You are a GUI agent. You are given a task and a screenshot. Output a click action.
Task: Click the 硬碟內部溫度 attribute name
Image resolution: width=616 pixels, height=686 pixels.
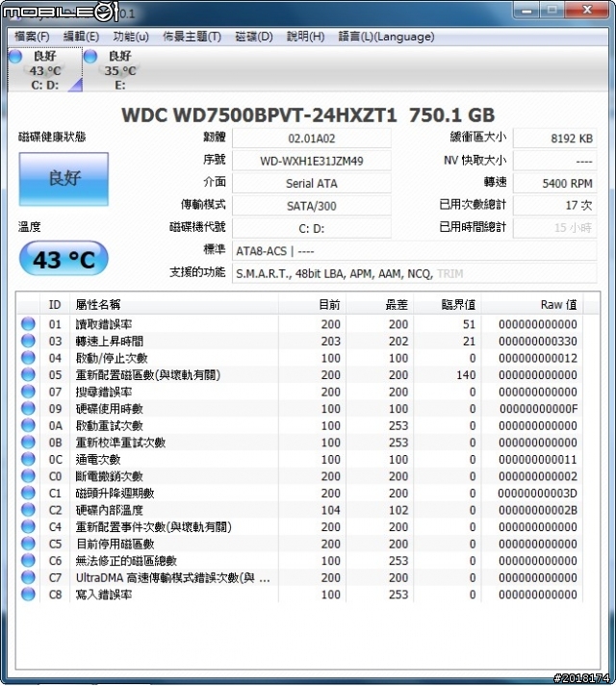pyautogui.click(x=109, y=510)
